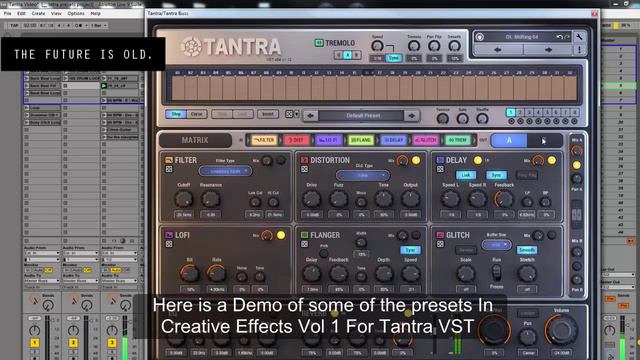Screen dimensions: 640x360
Task: Open the Create menu in Ableton window
Action: [38, 13]
